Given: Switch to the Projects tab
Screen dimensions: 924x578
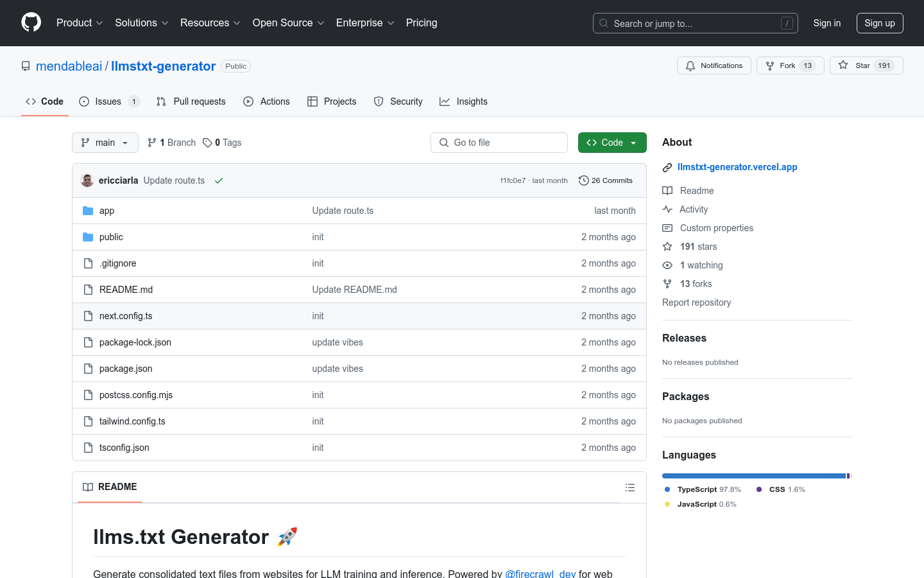Looking at the screenshot, I should point(332,101).
